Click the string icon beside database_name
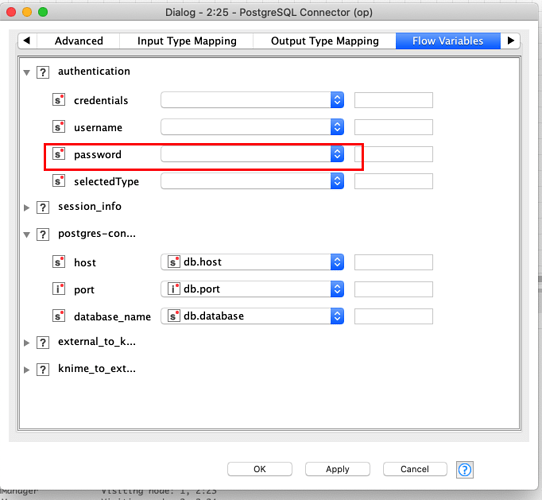542x500 pixels. (58, 316)
